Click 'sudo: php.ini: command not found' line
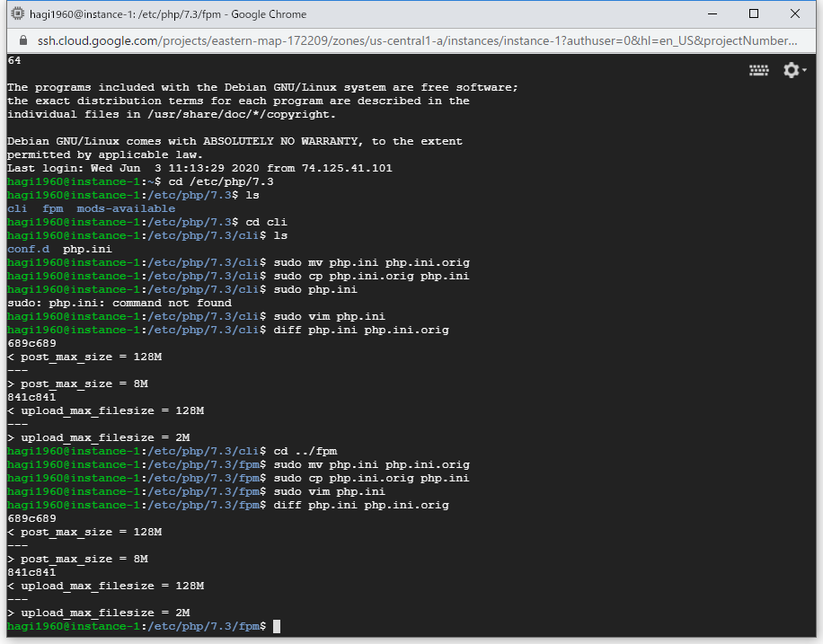Viewport: 823px width, 644px height. point(119,303)
